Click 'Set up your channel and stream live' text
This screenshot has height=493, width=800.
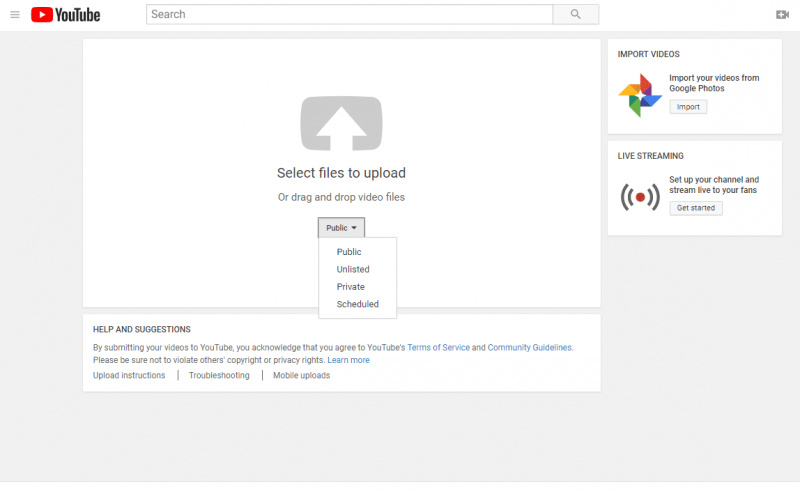click(714, 185)
